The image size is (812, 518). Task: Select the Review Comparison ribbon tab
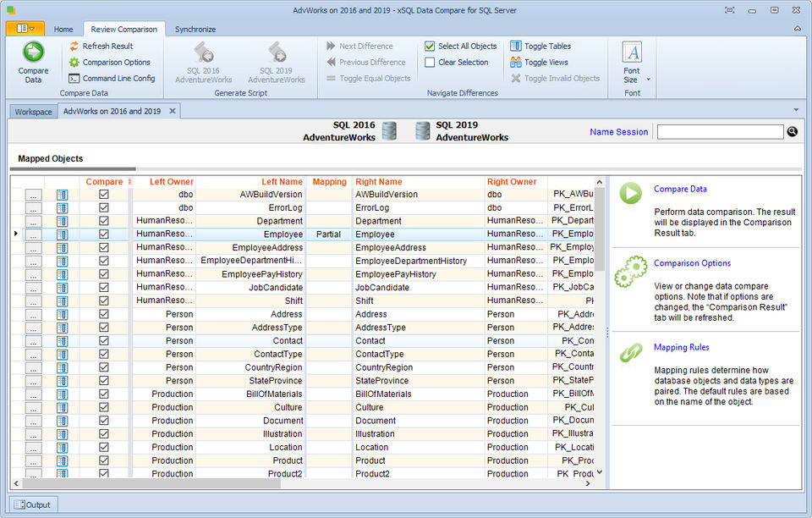[x=123, y=30]
